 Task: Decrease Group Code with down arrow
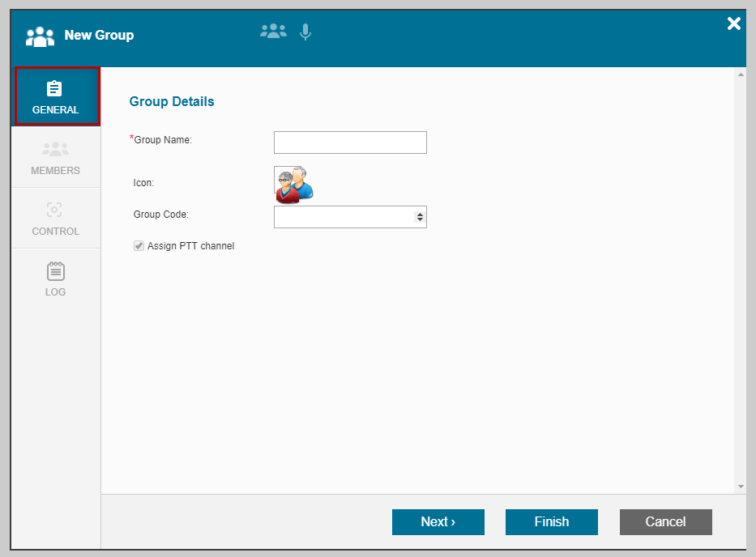420,219
